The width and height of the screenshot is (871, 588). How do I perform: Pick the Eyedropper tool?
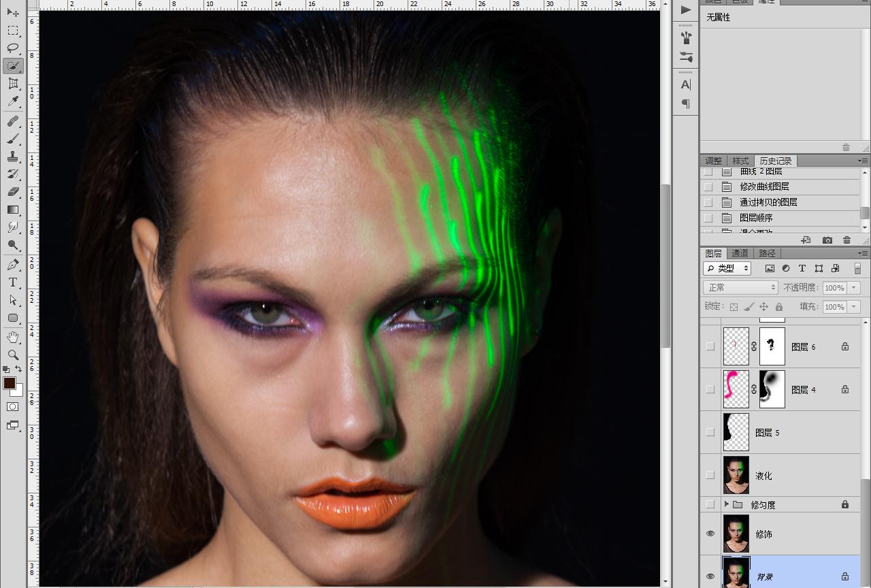point(13,101)
